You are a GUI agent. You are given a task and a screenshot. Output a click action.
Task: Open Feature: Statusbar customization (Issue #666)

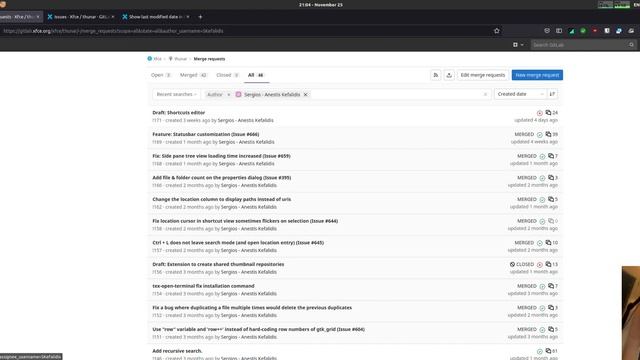click(x=206, y=134)
